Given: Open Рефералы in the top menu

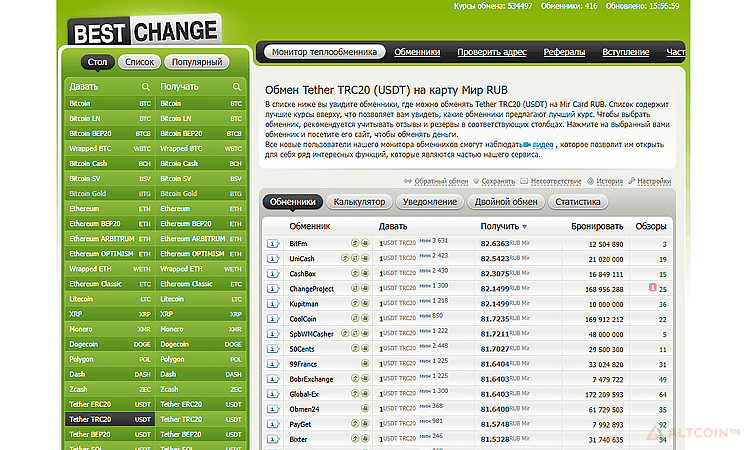Looking at the screenshot, I should (564, 52).
